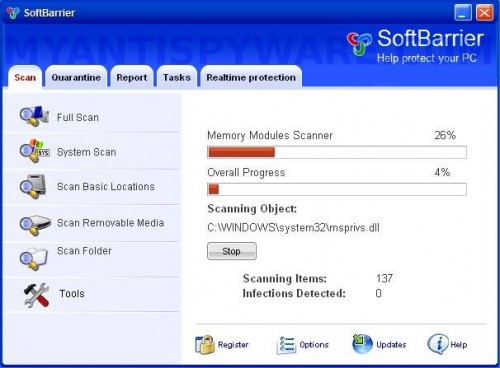500x368 pixels.
Task: Open the Help label
Action: point(459,345)
